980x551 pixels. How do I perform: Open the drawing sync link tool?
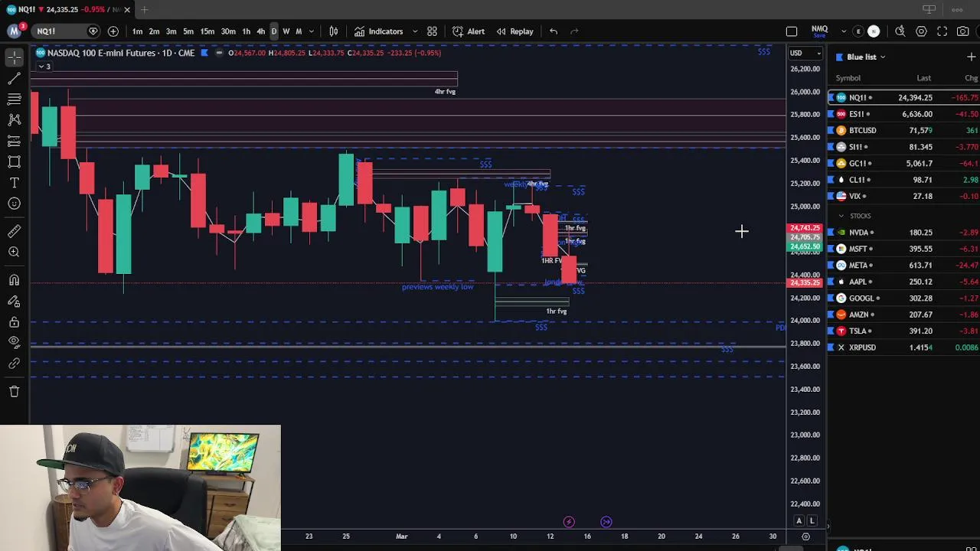(x=14, y=364)
